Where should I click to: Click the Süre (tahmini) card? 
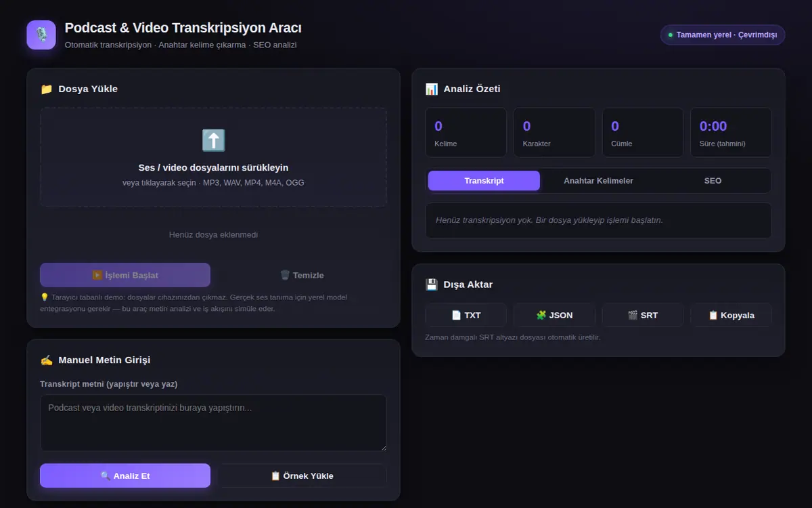[x=731, y=132]
